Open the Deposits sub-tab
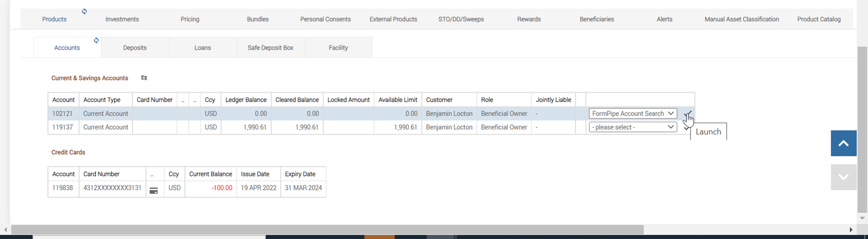 [x=135, y=48]
